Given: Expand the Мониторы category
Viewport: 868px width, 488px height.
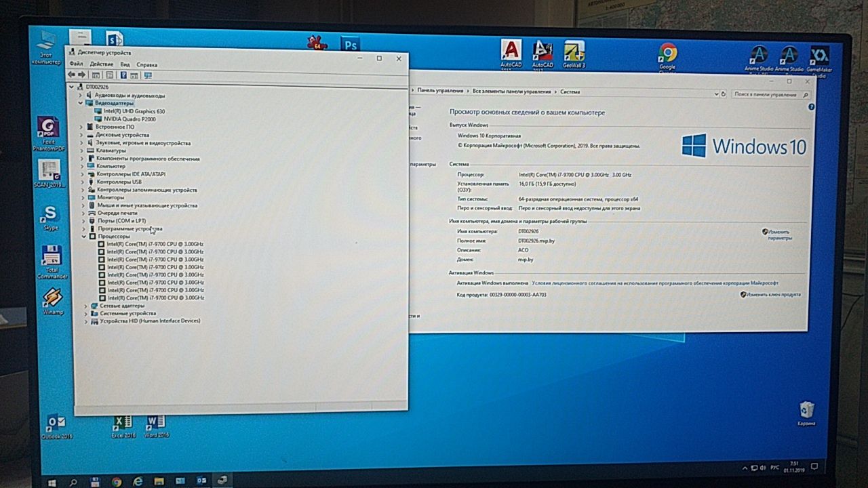Looking at the screenshot, I should pos(83,197).
